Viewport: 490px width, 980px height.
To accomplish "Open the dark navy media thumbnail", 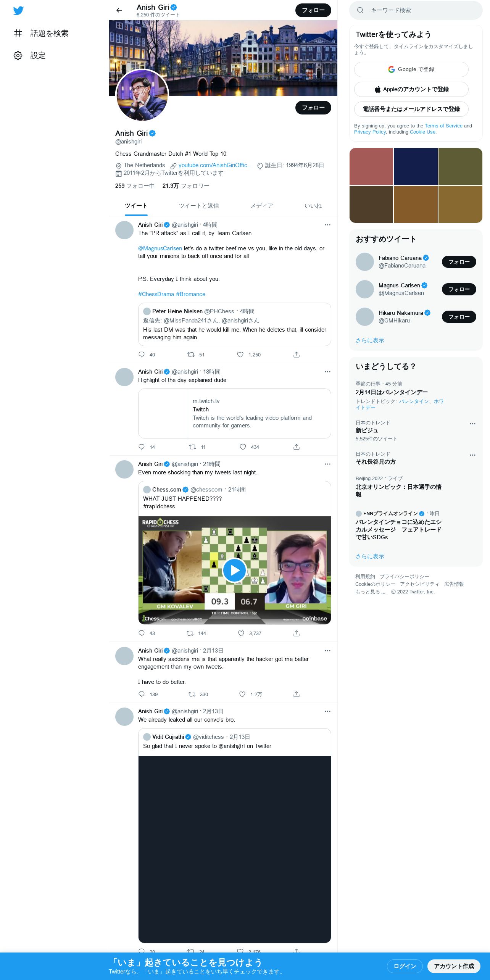I will click(416, 166).
